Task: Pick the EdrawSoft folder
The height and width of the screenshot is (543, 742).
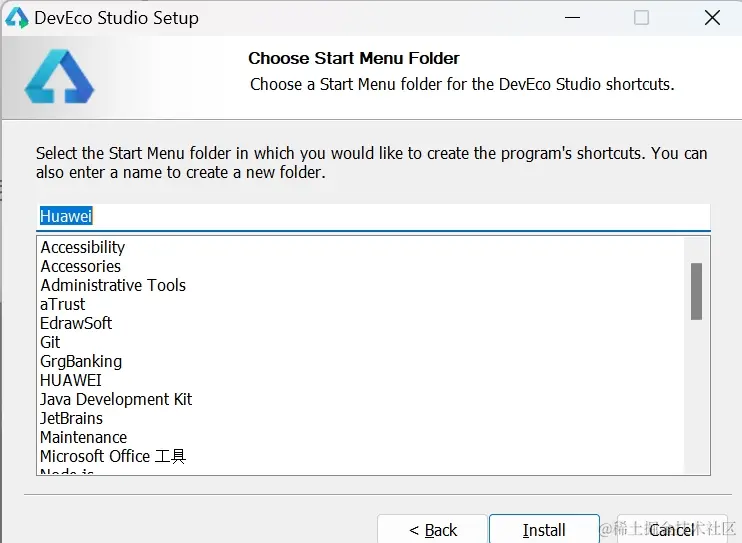Action: tap(76, 323)
